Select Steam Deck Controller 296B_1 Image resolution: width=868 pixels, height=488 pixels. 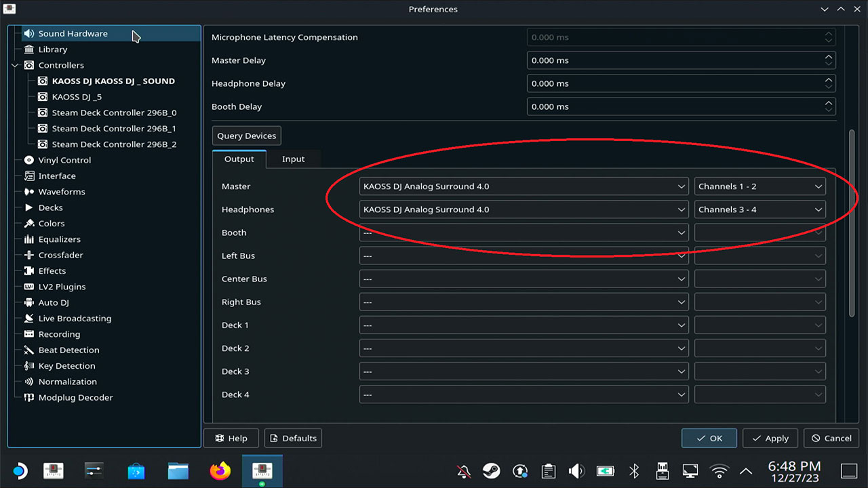click(x=114, y=128)
